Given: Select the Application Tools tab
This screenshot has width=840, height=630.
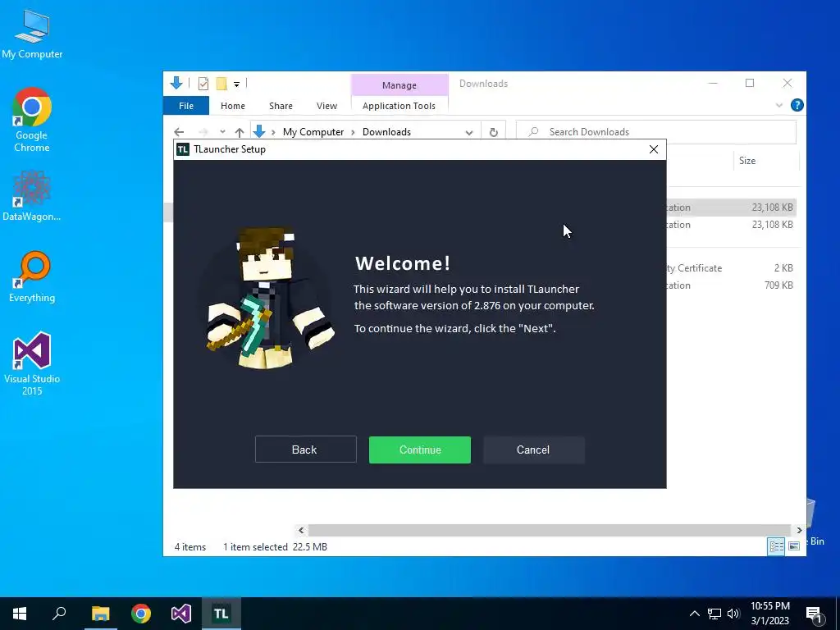Looking at the screenshot, I should point(399,106).
